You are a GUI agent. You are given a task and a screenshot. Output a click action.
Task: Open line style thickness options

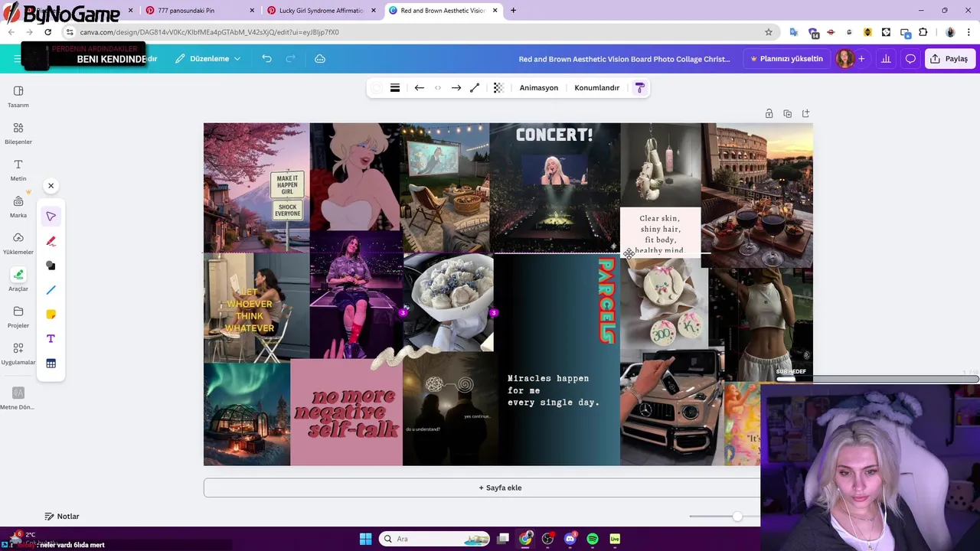[x=395, y=88]
